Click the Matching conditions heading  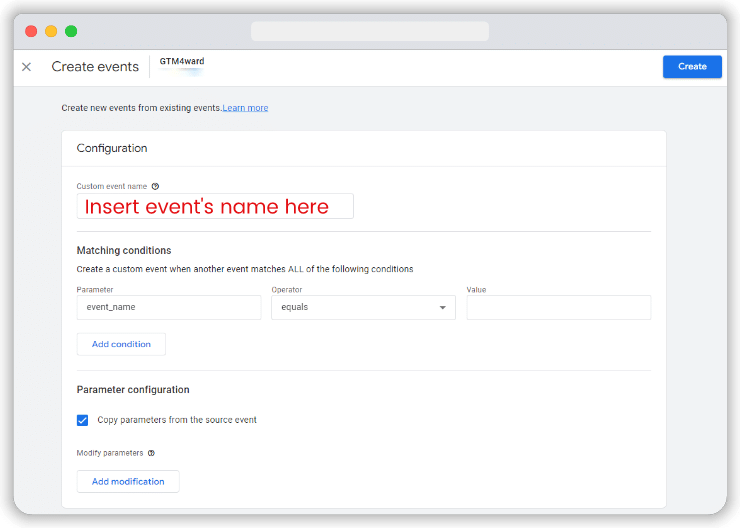124,251
